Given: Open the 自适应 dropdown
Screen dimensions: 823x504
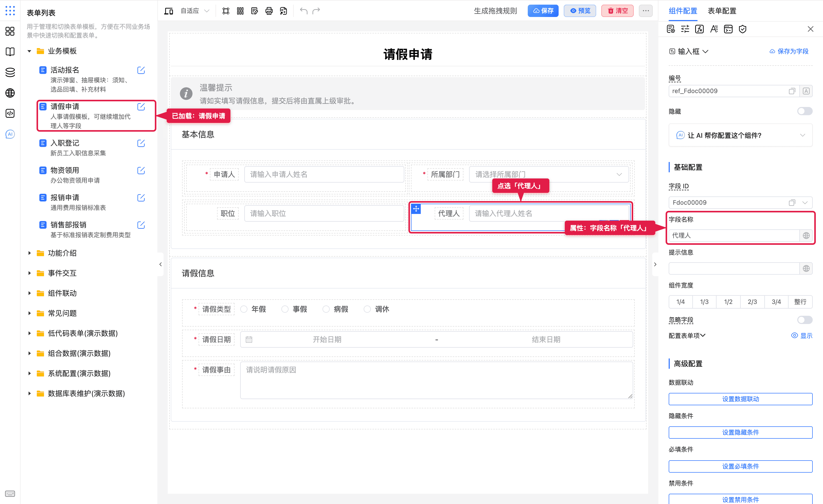Looking at the screenshot, I should click(195, 11).
